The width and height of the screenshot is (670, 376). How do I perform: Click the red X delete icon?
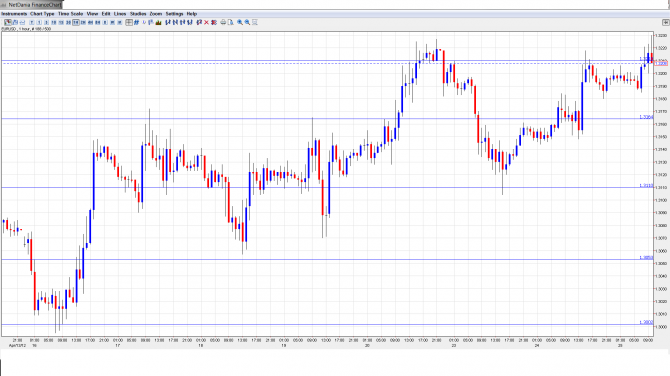206,22
